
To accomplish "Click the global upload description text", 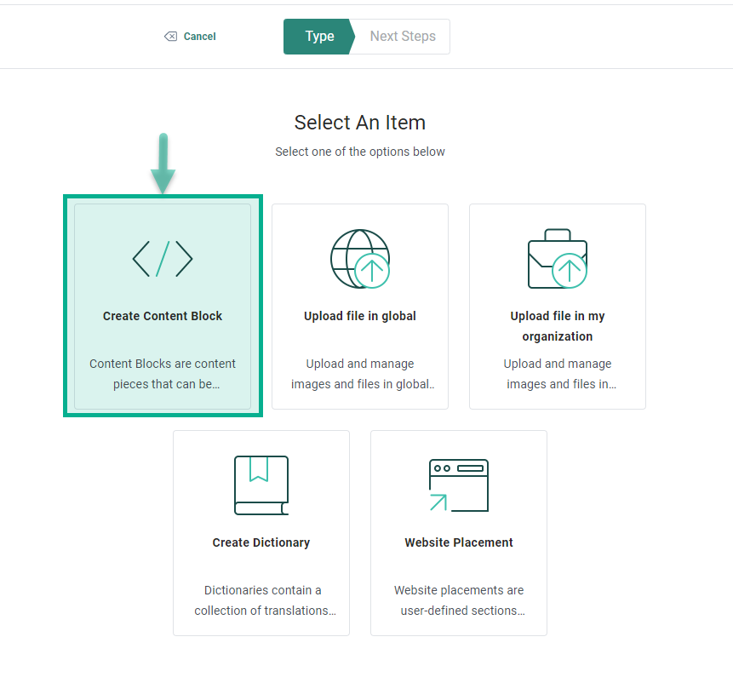I will [x=360, y=374].
